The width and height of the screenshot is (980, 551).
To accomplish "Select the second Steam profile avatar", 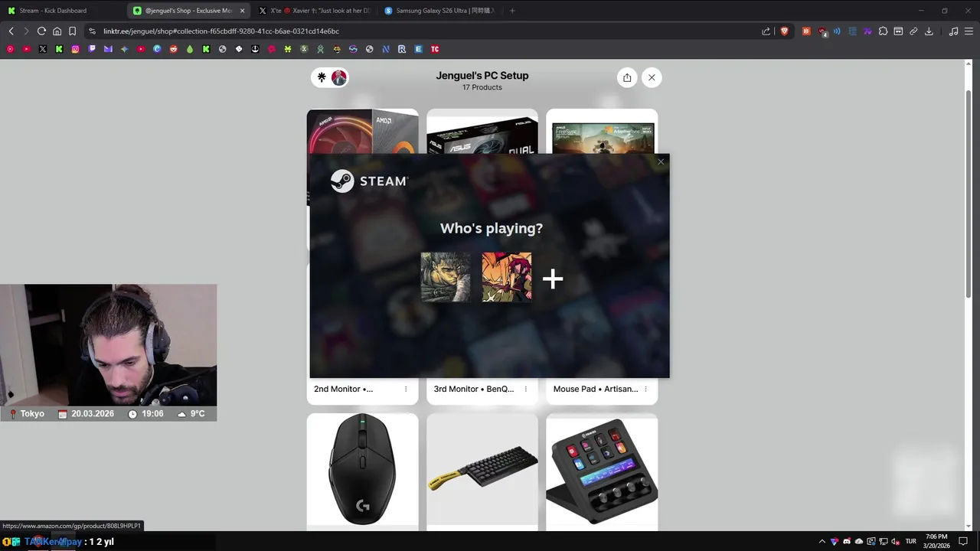I will coord(507,277).
